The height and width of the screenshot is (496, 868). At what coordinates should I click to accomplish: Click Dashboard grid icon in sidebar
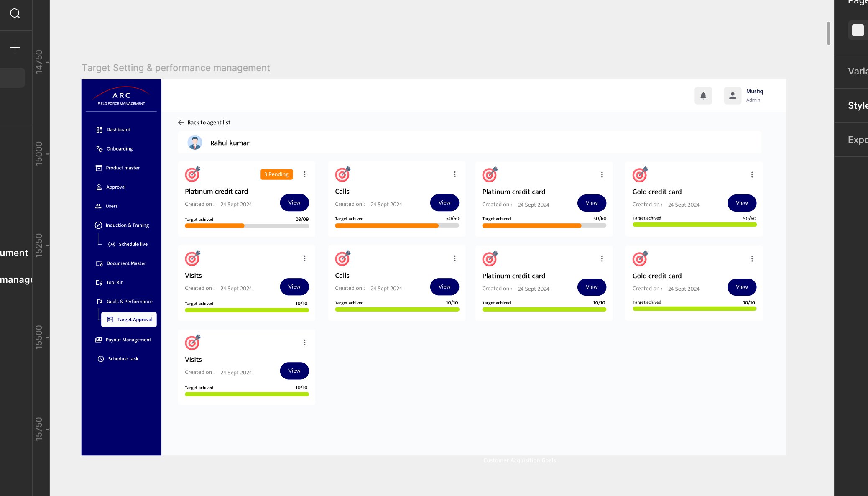pos(99,130)
